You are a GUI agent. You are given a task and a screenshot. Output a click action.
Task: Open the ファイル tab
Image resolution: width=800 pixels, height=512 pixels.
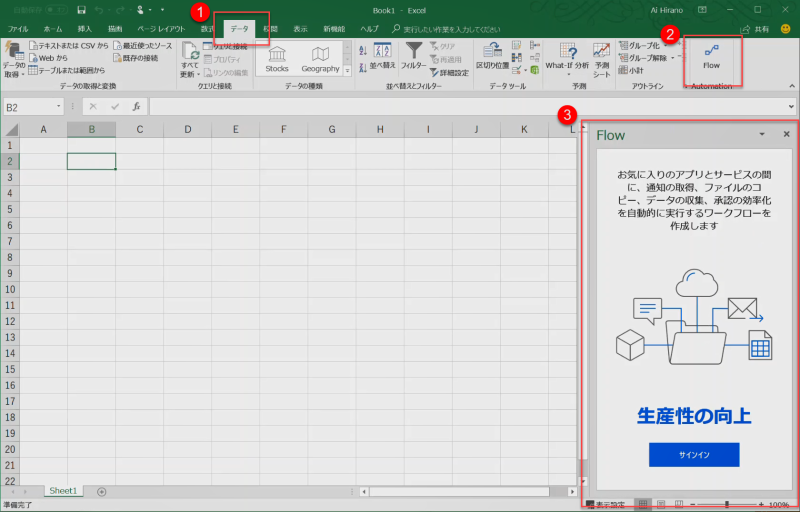(18, 29)
